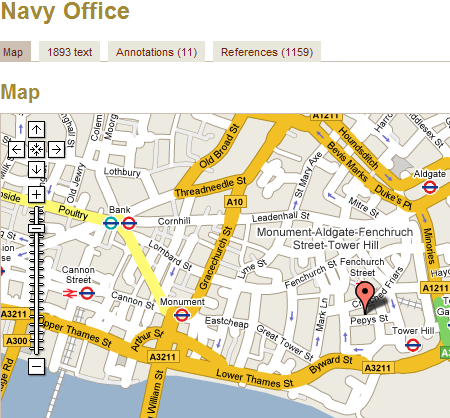Pan the map right with the right arrow
Screen dimensions: 450x418
tap(56, 150)
